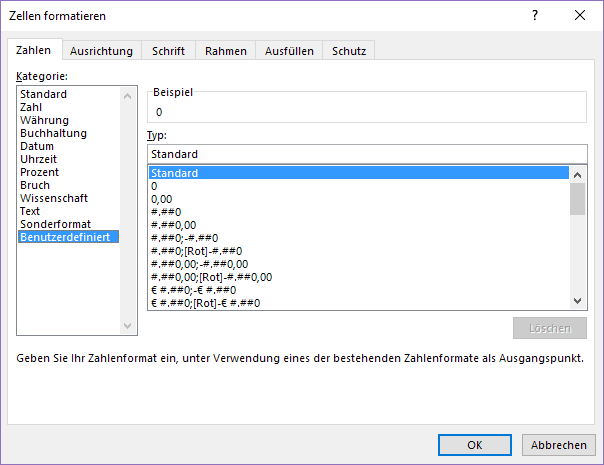604x465 pixels.
Task: Open the Schrift tab
Action: tap(168, 51)
